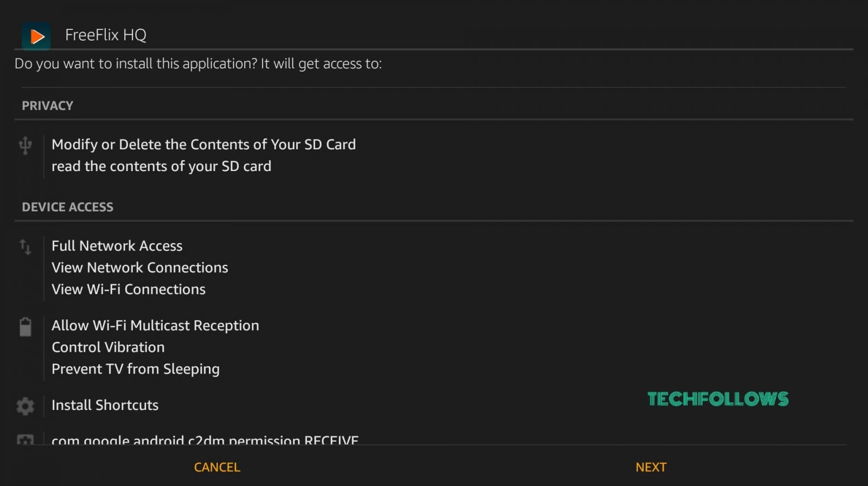The width and height of the screenshot is (868, 486).
Task: Select View Wi-Fi Connections entry
Action: [x=128, y=289]
